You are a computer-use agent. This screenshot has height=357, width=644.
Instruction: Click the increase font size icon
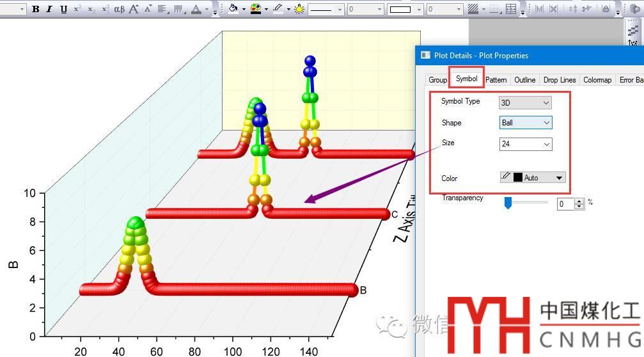coord(134,10)
